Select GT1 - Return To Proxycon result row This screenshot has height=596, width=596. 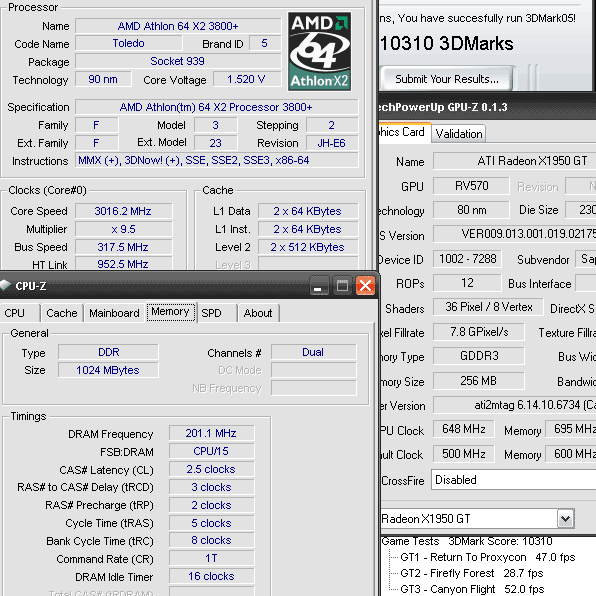[488, 557]
